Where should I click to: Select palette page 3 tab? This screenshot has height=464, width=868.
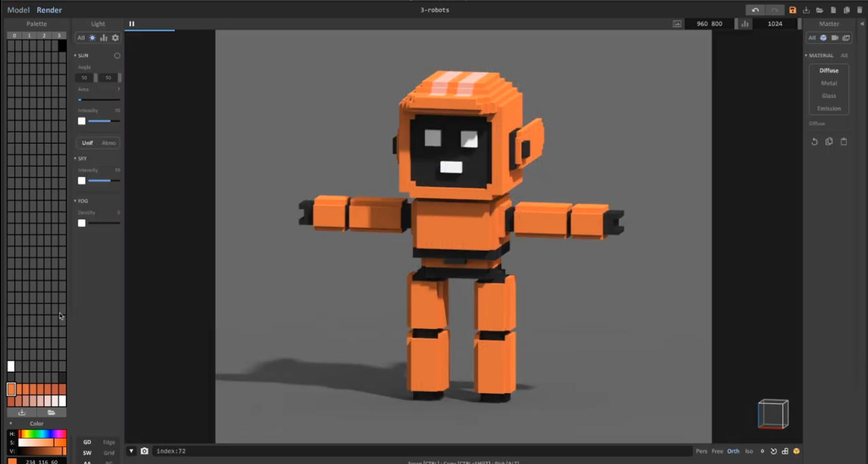click(x=59, y=36)
